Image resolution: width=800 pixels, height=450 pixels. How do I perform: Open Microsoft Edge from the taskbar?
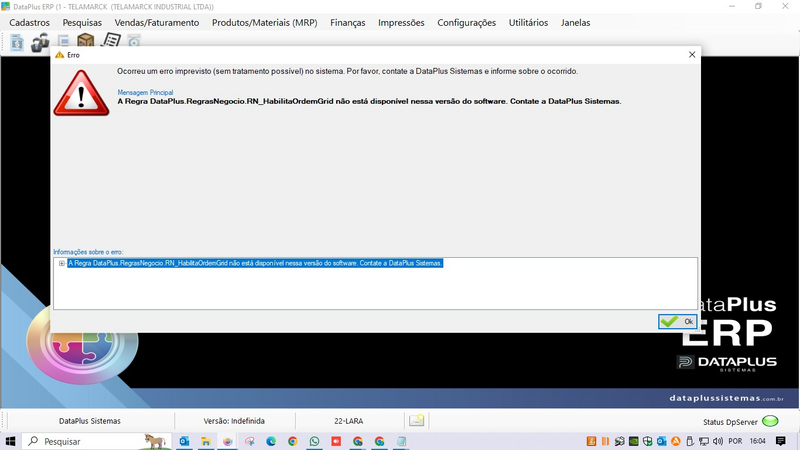click(271, 441)
